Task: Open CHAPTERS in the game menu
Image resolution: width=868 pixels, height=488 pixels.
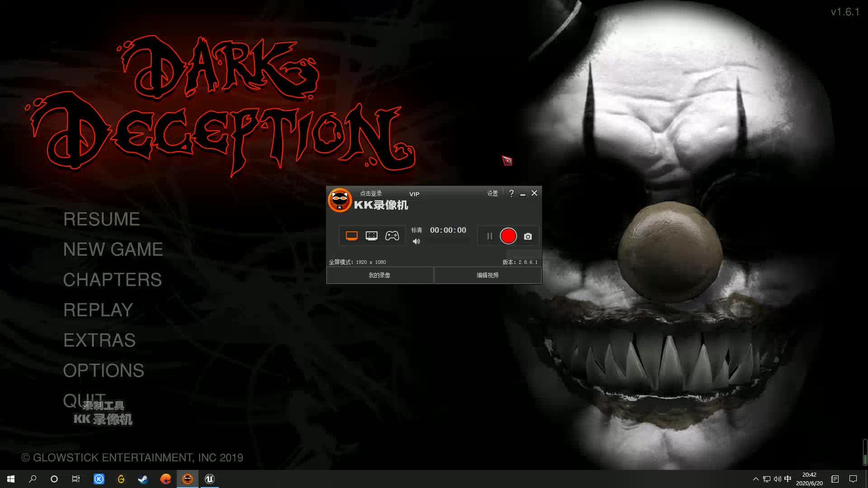Action: tap(113, 280)
